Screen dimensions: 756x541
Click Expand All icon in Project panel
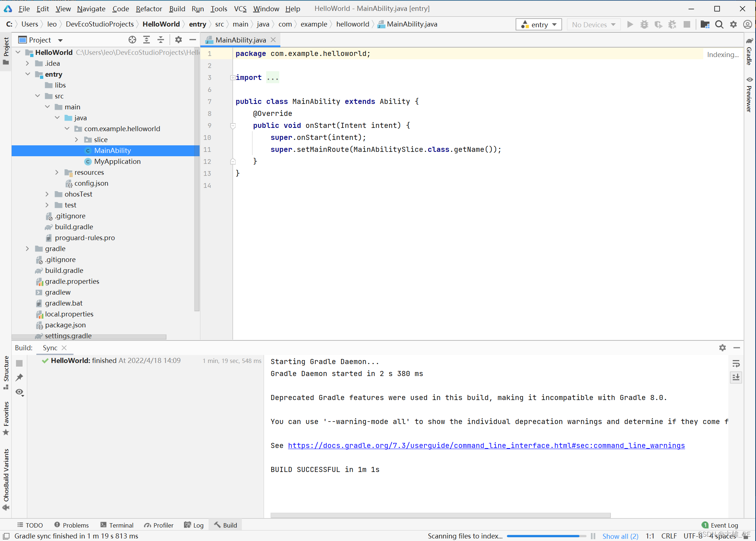(147, 40)
